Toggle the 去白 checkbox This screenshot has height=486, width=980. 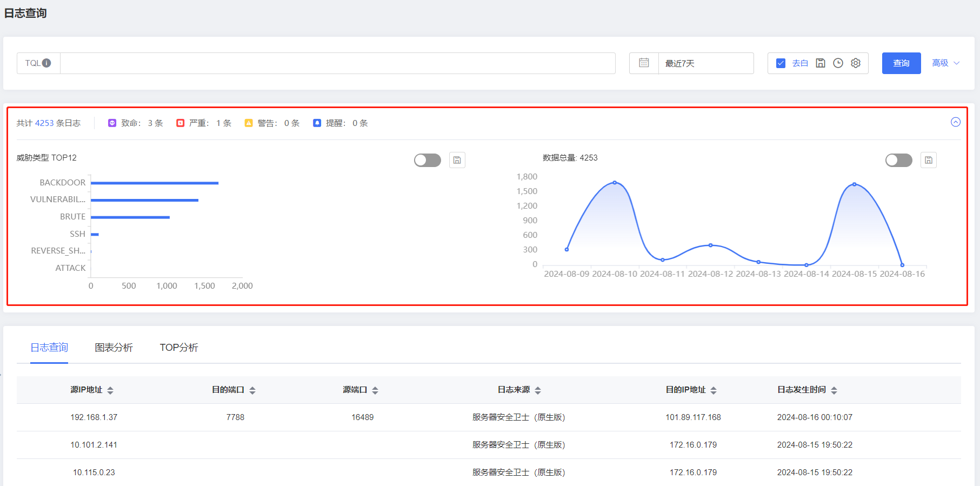(781, 63)
